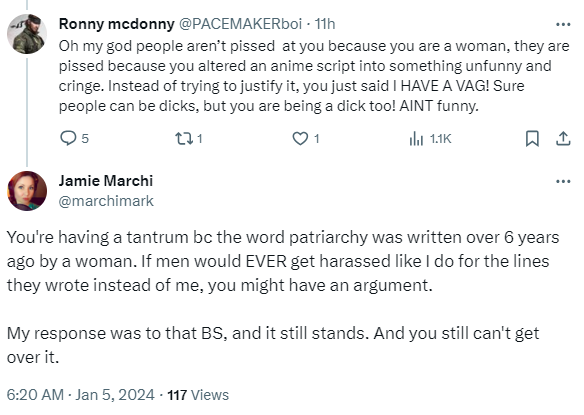
Task: Like Ronny mcdonny's tweet
Action: click(x=300, y=139)
